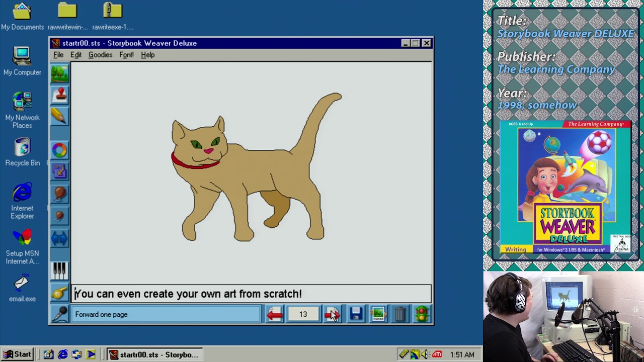
Task: Click the ATI tray icon
Action: tap(437, 354)
